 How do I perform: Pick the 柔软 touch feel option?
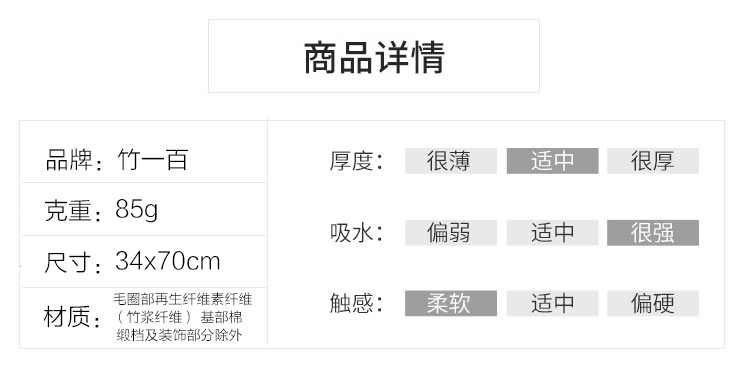coord(451,303)
